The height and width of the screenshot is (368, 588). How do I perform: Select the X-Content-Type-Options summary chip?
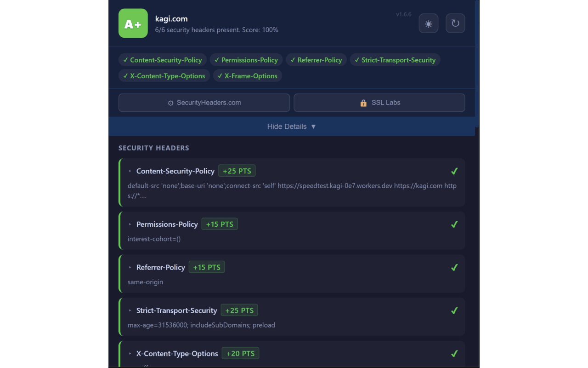coord(164,76)
